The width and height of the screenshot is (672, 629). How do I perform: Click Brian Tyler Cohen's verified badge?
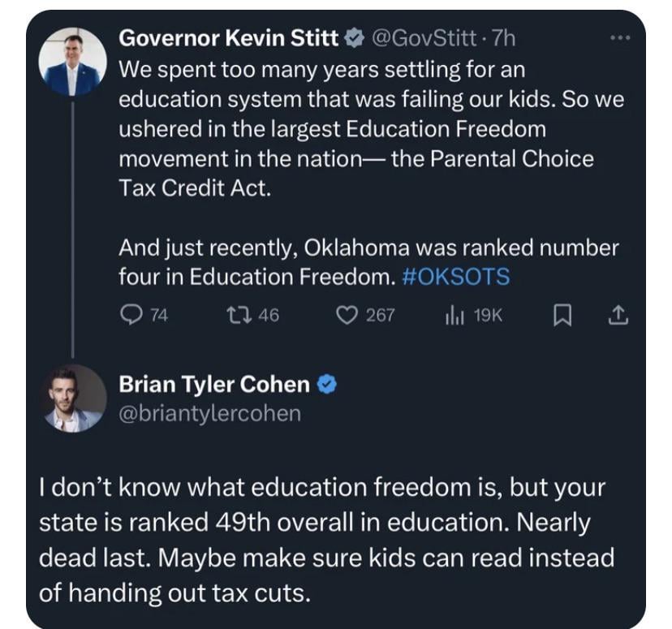[x=326, y=384]
